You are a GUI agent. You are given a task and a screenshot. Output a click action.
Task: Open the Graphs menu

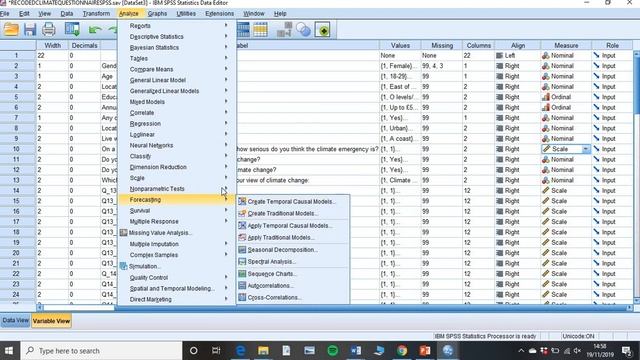click(x=157, y=13)
